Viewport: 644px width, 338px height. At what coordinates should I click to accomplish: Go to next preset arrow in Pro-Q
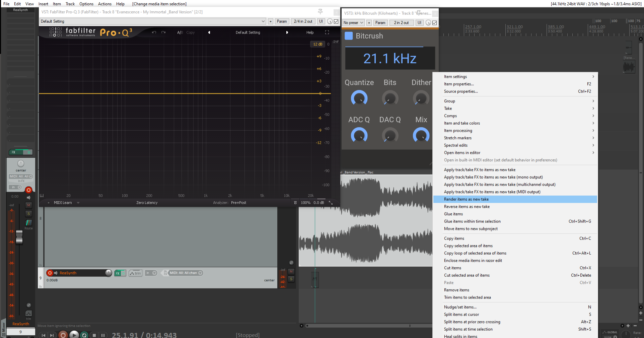point(287,32)
